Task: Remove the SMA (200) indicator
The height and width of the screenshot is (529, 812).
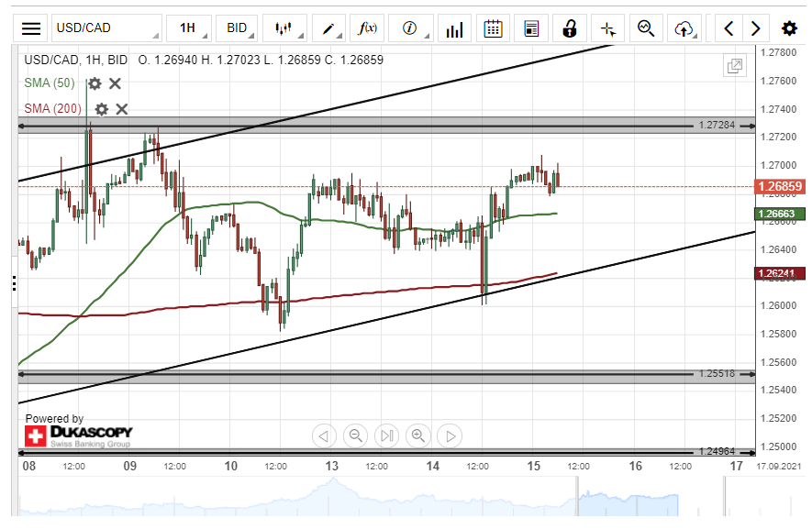Action: tap(122, 109)
